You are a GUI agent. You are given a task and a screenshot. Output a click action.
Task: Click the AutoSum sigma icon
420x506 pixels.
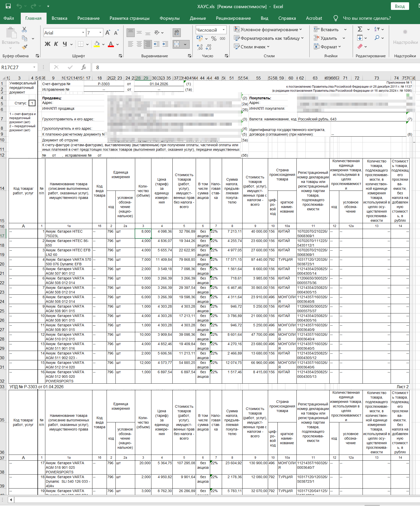360,29
